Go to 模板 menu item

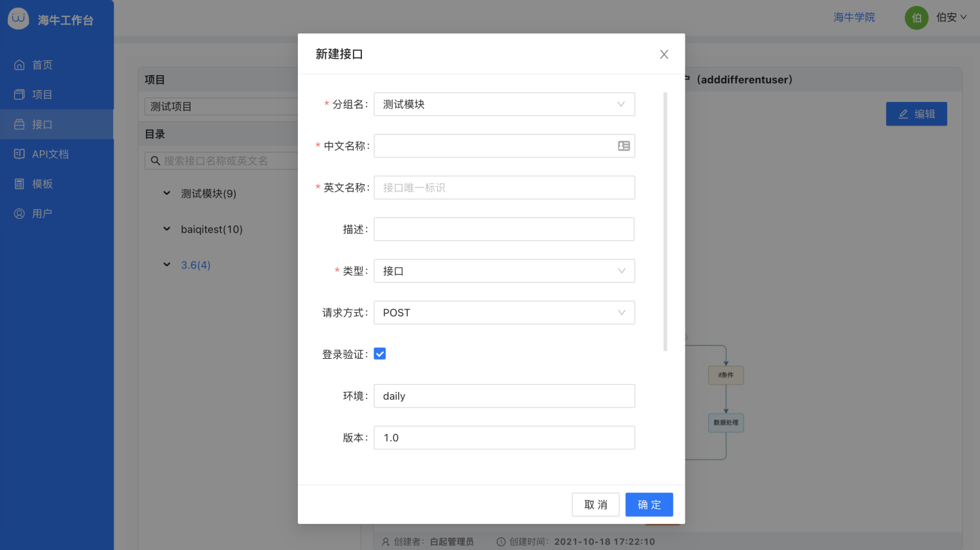(57, 184)
